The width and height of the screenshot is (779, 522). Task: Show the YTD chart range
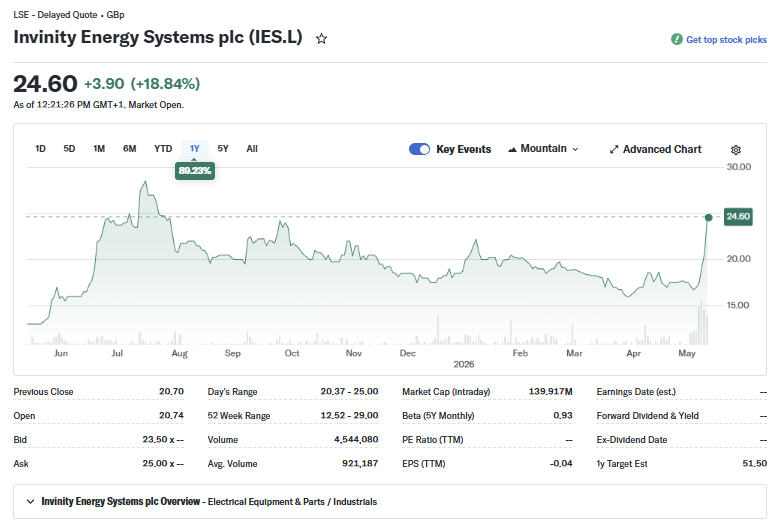[163, 149]
